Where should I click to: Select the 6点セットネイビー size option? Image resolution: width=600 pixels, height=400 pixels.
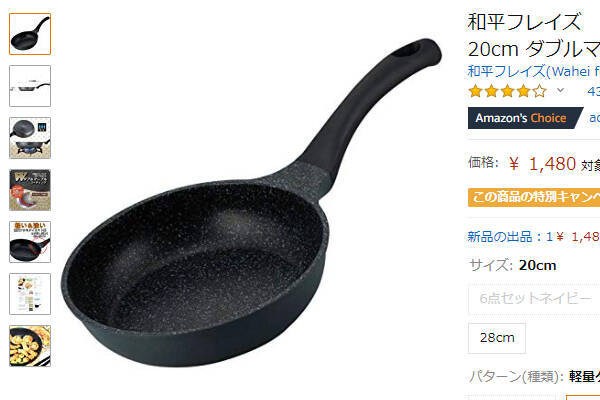pos(534,298)
